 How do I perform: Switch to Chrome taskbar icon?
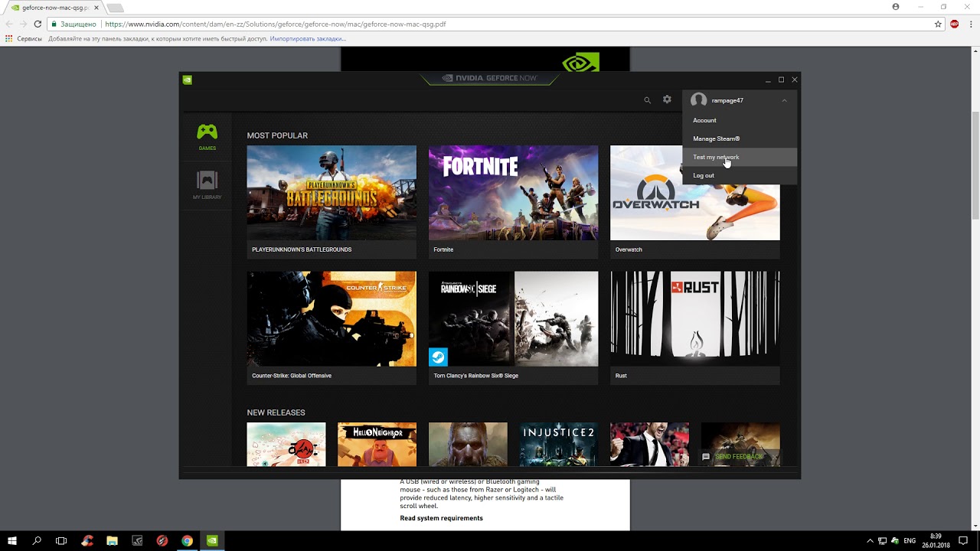(187, 540)
